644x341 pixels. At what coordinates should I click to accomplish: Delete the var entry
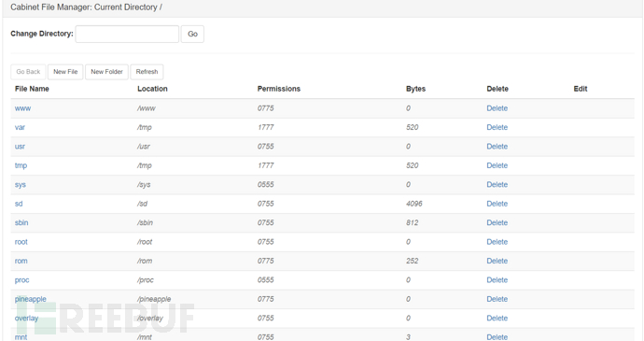(497, 127)
